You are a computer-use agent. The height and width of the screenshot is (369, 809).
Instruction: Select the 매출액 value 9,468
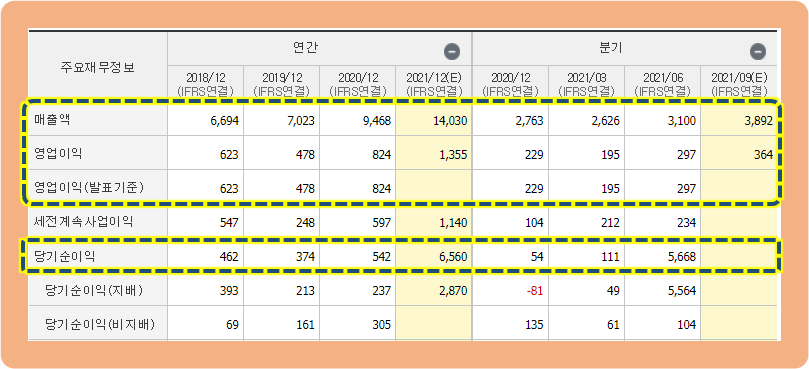[x=377, y=122]
